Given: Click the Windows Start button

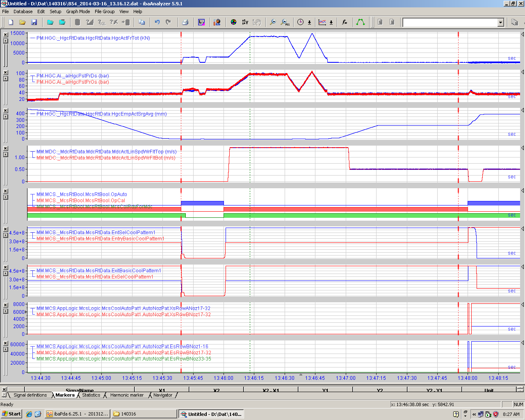Looking at the screenshot, I should click(11, 414).
